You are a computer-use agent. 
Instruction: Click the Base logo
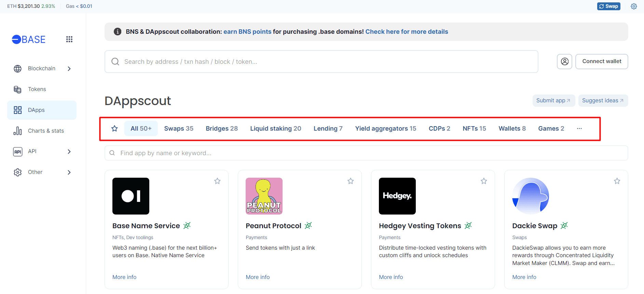coord(29,40)
